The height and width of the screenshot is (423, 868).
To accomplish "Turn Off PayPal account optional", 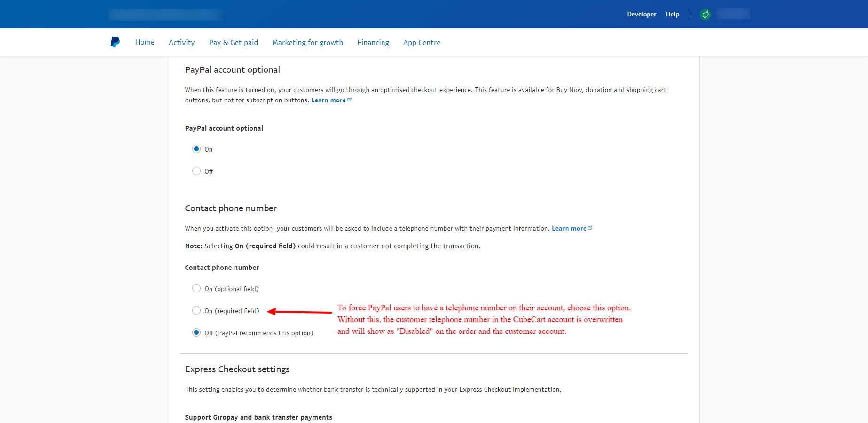I will point(196,171).
